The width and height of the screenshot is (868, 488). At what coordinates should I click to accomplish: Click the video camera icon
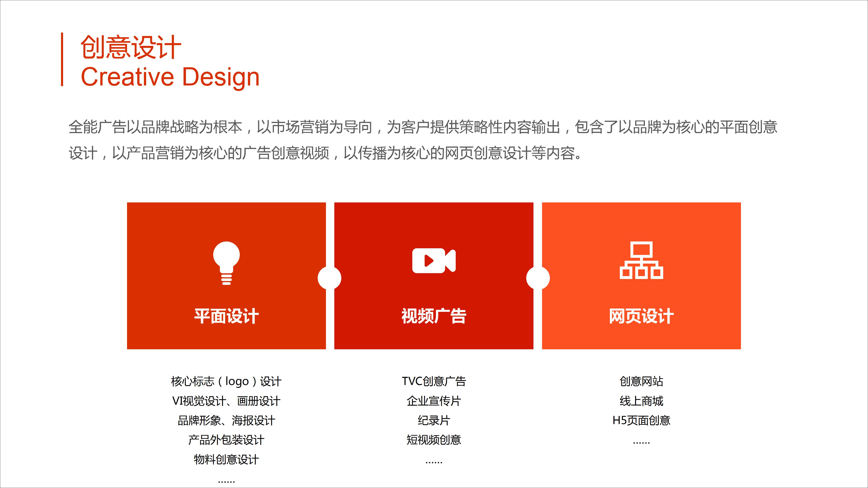coord(434,260)
